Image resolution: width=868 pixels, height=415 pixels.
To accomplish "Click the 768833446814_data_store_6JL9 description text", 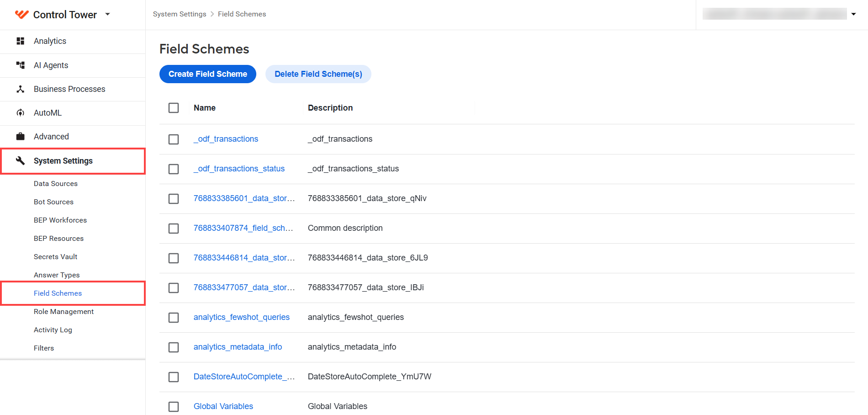I will tap(368, 258).
